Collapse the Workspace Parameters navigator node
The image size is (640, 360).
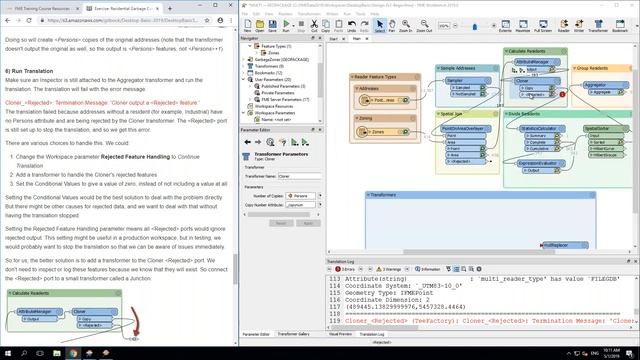[x=244, y=113]
